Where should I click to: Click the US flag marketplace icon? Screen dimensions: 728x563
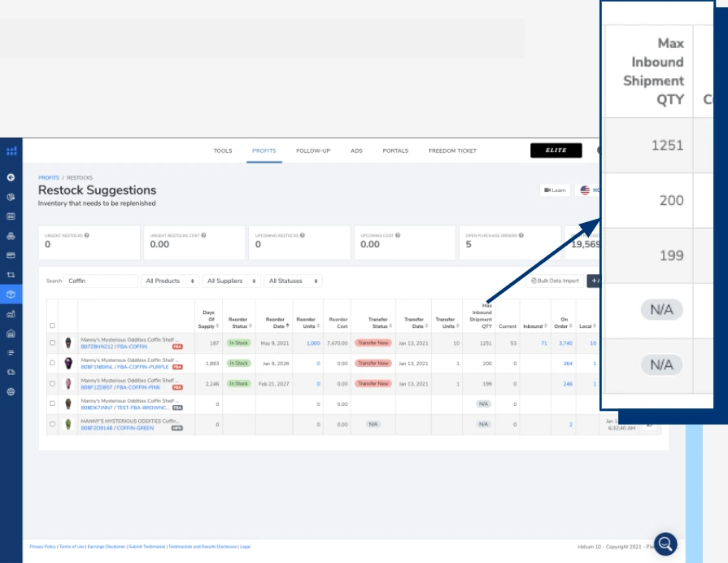click(585, 190)
